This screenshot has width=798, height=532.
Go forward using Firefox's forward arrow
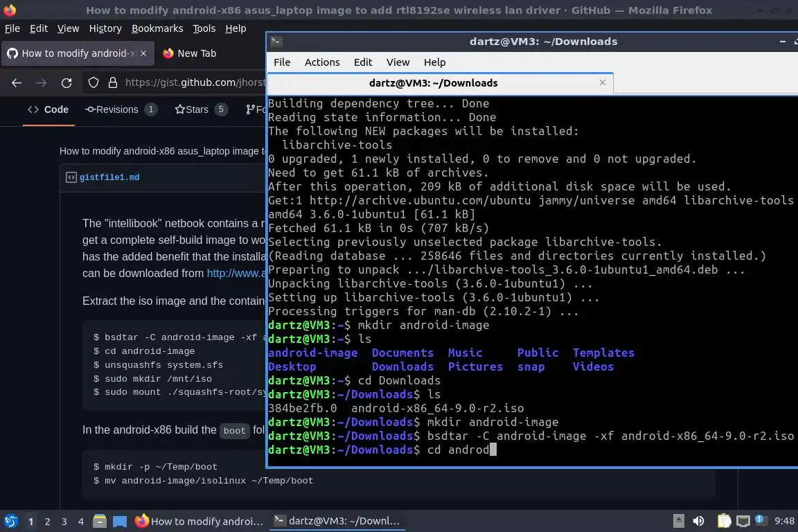click(42, 82)
